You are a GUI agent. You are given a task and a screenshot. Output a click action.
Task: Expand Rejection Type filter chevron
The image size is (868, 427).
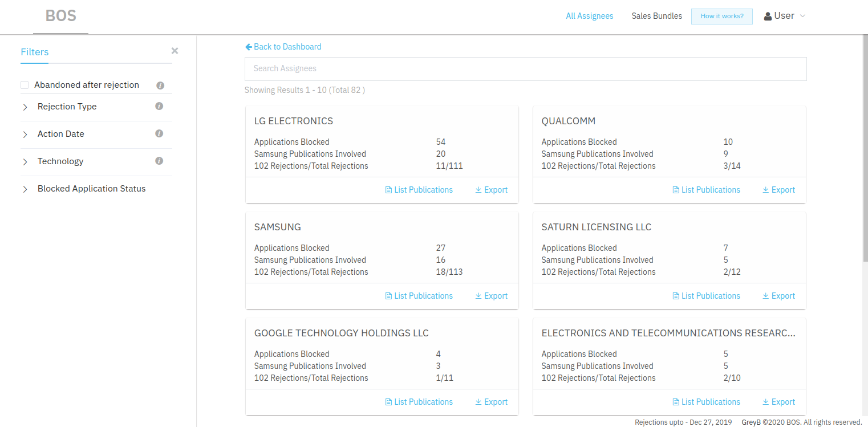coord(25,107)
